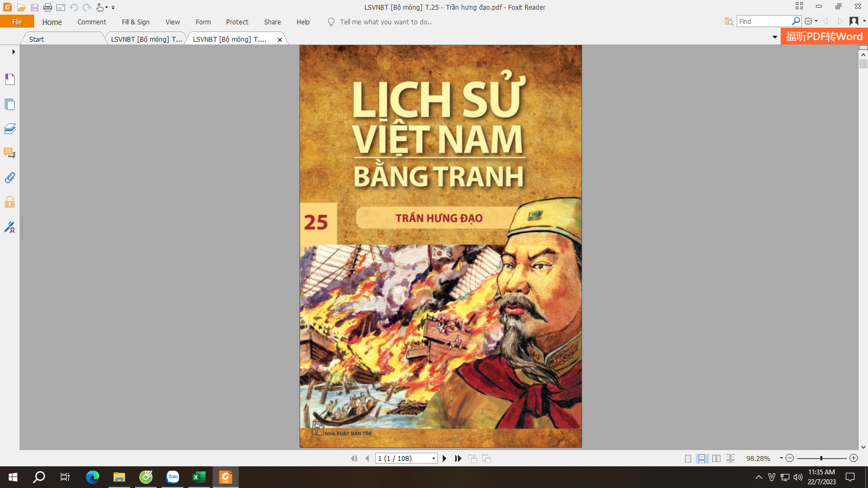Viewport: 868px width, 488px height.
Task: Open the Protect ribbon tab
Action: (237, 22)
